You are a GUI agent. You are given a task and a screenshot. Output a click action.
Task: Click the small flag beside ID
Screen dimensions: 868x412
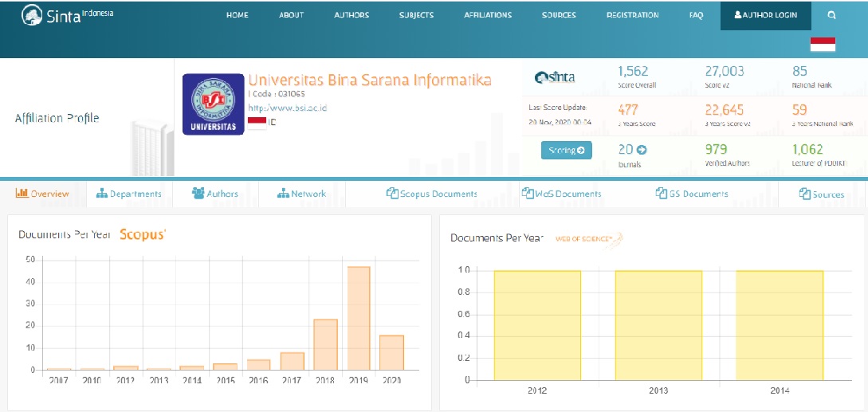coord(257,123)
